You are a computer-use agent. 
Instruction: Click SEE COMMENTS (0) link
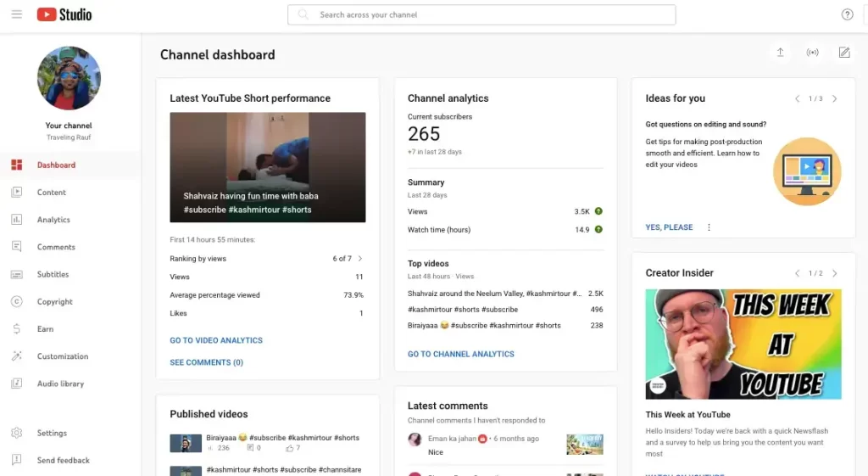pos(207,362)
